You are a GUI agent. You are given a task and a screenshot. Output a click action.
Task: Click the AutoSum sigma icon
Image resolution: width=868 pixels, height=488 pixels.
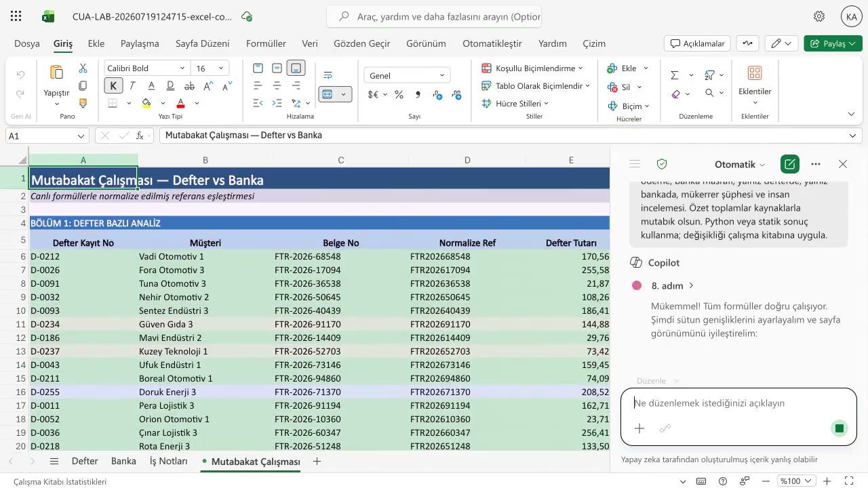(x=675, y=75)
